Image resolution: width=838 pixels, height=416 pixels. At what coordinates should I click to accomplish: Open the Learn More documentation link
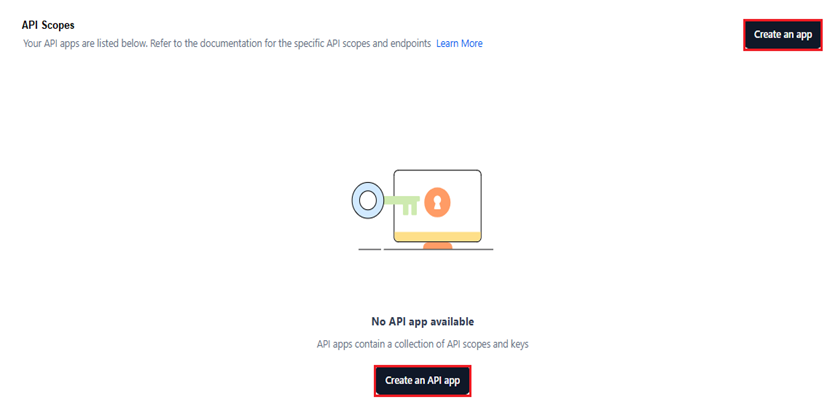pyautogui.click(x=459, y=44)
